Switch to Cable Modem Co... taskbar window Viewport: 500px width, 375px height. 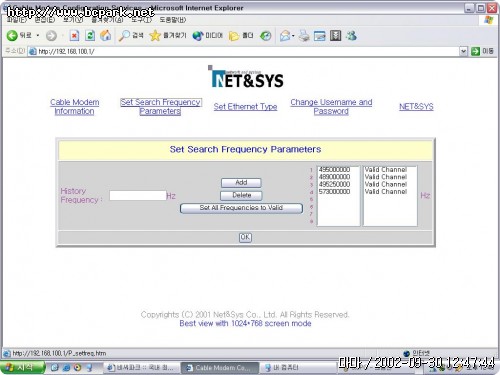[x=220, y=368]
